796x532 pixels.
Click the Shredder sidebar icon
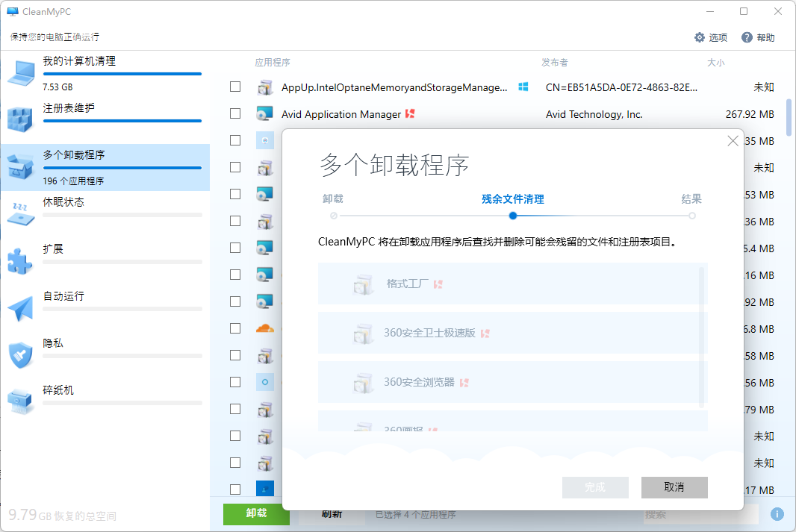click(21, 402)
